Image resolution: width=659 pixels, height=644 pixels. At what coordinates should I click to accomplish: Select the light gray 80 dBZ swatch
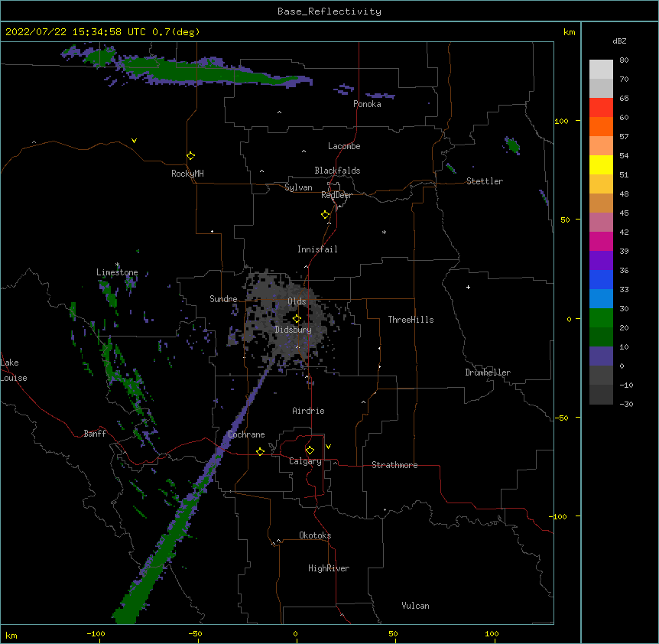coord(601,70)
